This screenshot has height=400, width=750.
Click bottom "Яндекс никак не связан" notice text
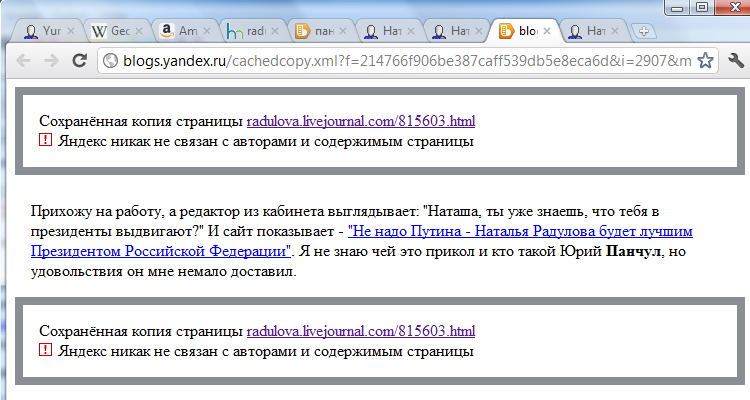[x=266, y=352]
